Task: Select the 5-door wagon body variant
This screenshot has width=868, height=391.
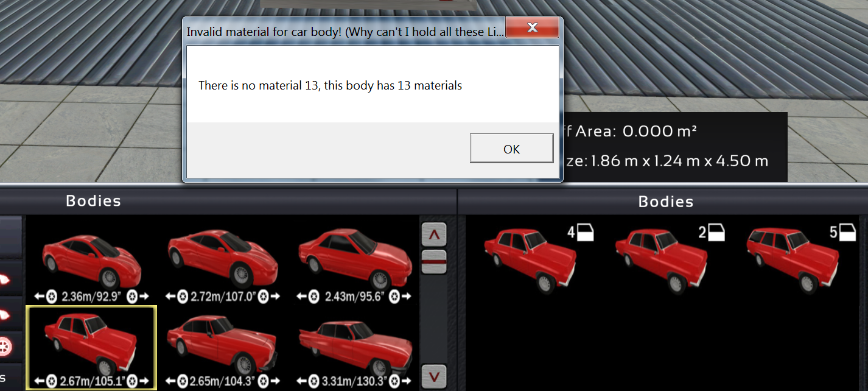Action: (791, 256)
